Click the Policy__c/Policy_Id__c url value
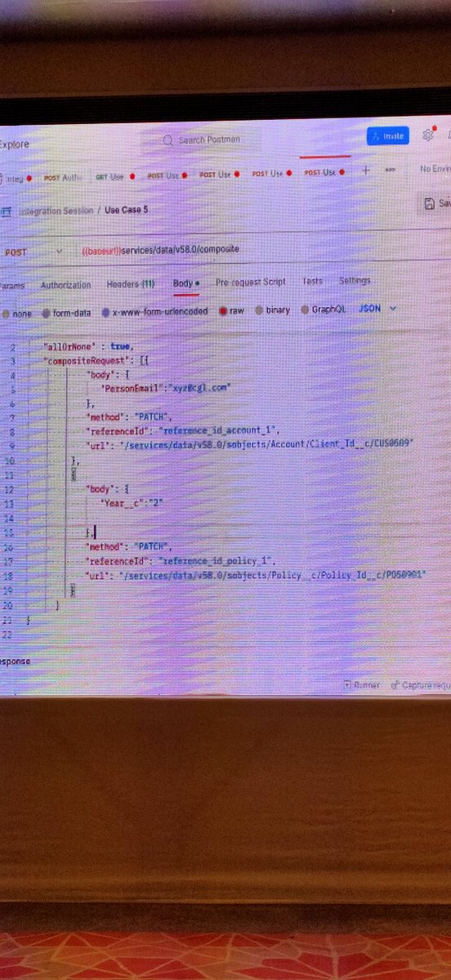The height and width of the screenshot is (980, 451). pyautogui.click(x=272, y=576)
